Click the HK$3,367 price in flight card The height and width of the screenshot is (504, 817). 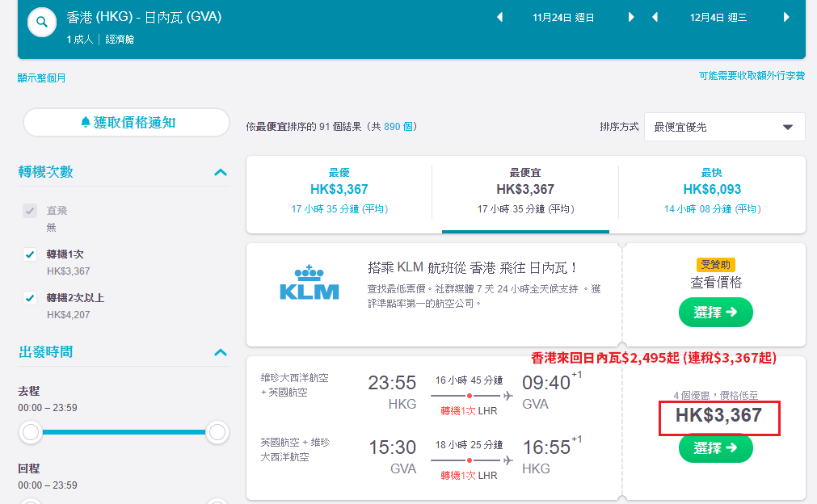tap(718, 415)
